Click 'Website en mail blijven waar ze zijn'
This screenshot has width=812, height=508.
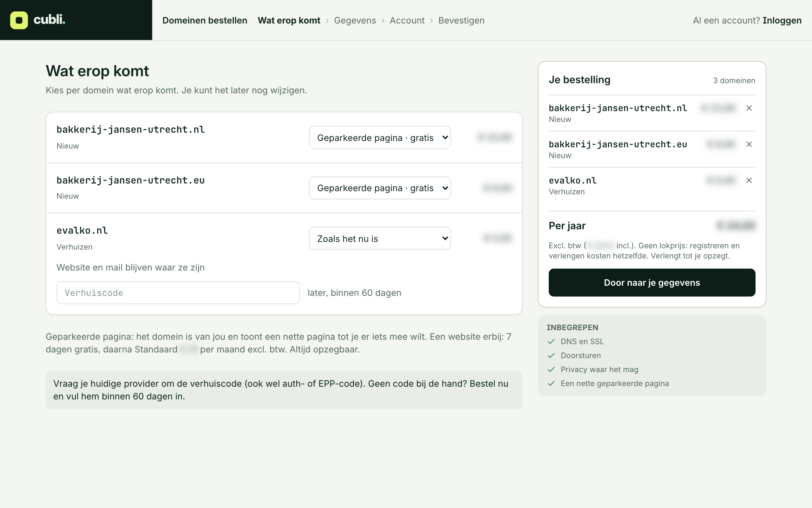[x=131, y=267]
